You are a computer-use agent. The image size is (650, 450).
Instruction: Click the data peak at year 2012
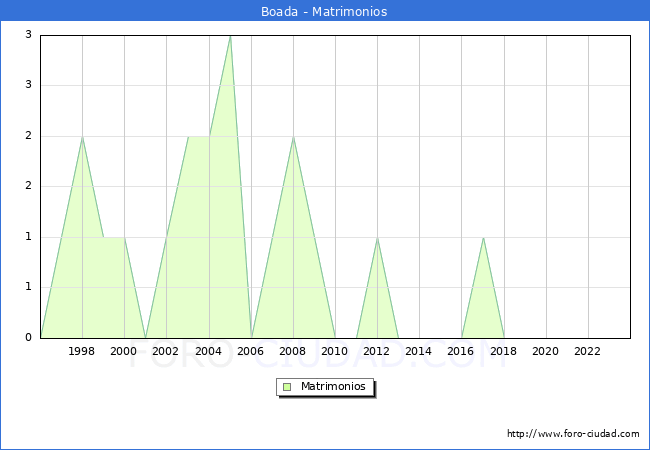coord(377,238)
